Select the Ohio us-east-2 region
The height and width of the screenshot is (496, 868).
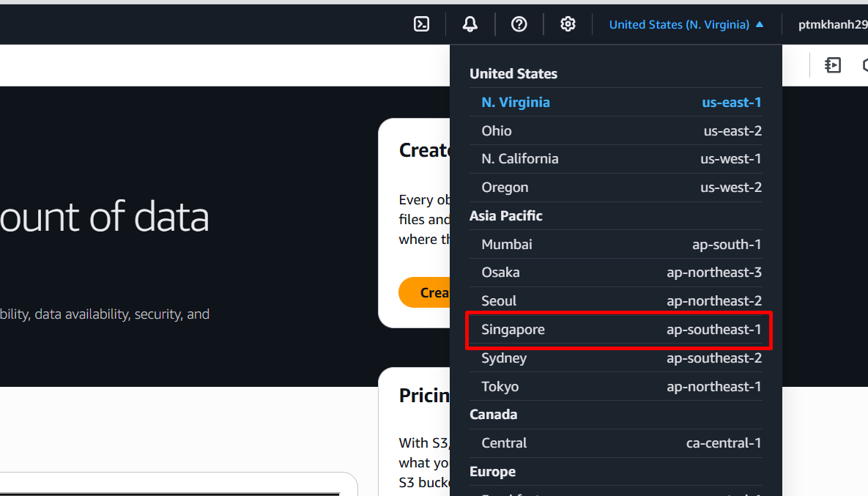615,130
